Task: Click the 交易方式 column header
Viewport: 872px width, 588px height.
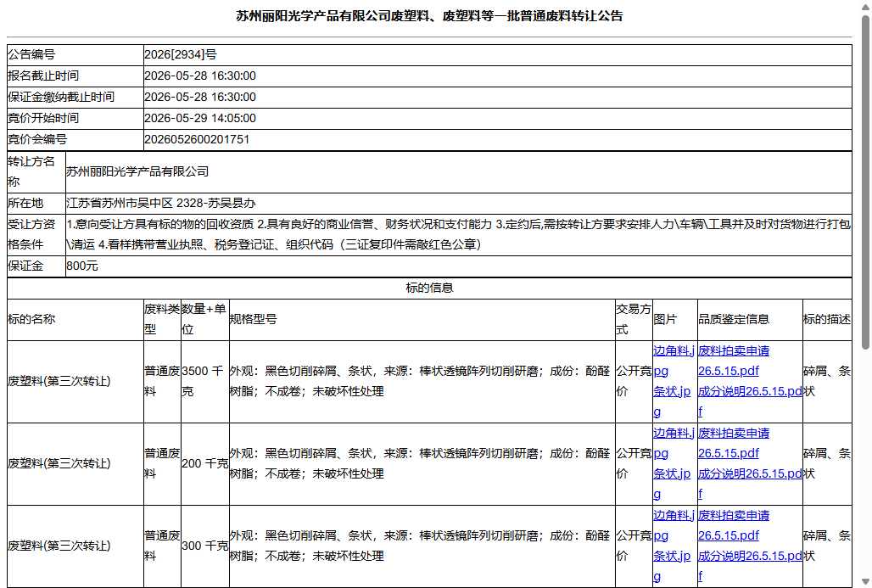Action: [x=634, y=319]
